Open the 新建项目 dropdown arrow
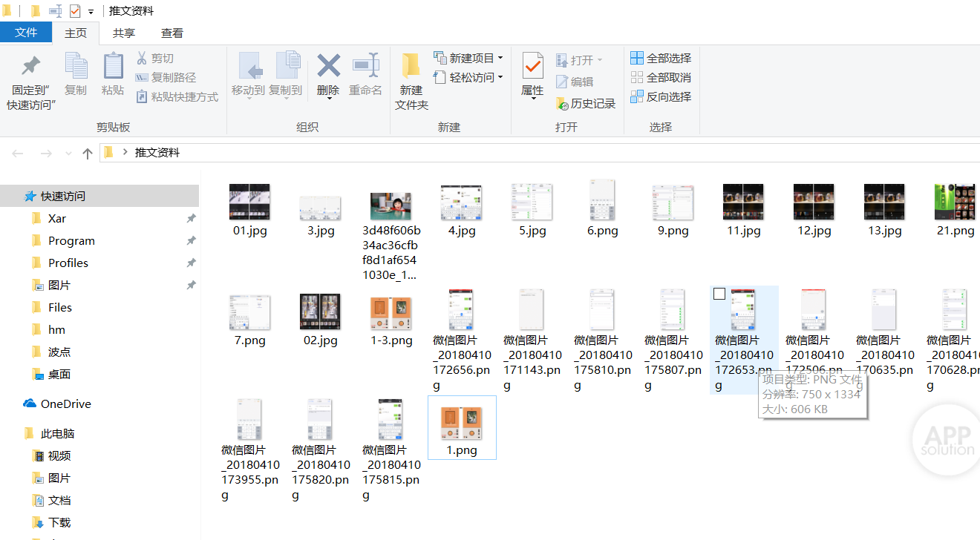The width and height of the screenshot is (980, 540). [x=500, y=57]
